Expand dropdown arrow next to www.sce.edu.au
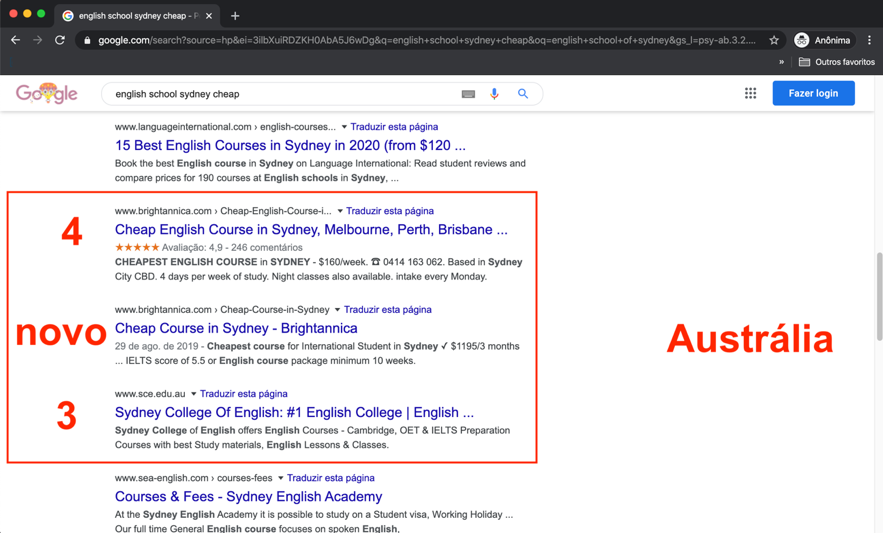This screenshot has width=883, height=533. (x=193, y=393)
